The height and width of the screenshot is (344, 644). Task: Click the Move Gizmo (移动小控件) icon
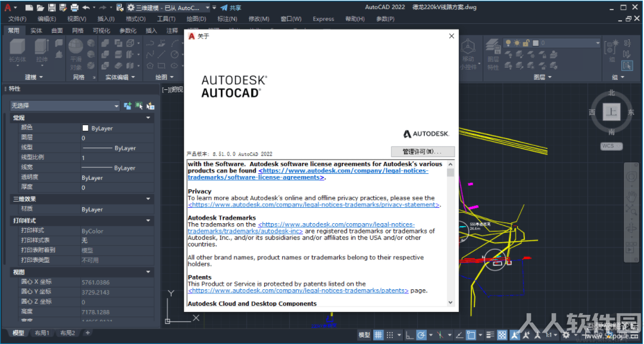tap(468, 54)
